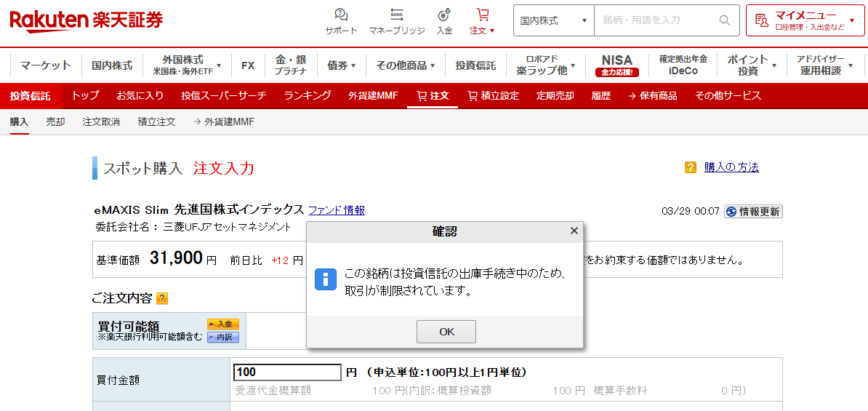
Task: Click the question icon next to ご注文内容
Action: pos(161,298)
